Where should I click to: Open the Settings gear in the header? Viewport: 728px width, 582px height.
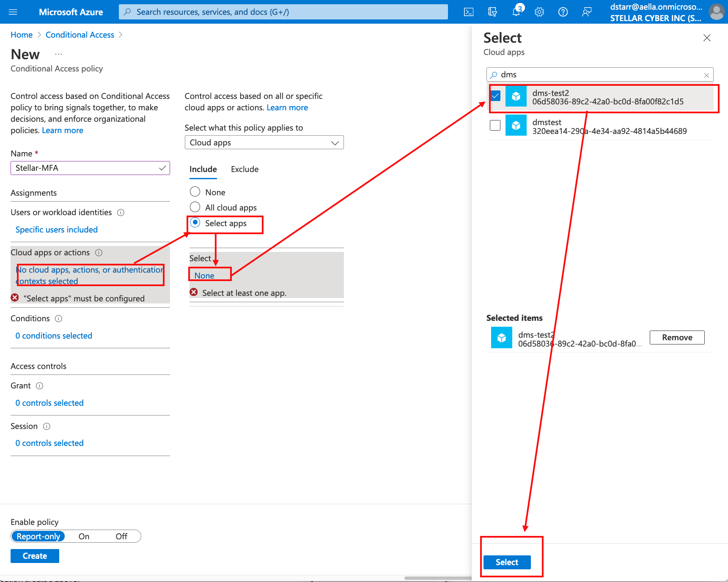[539, 12]
